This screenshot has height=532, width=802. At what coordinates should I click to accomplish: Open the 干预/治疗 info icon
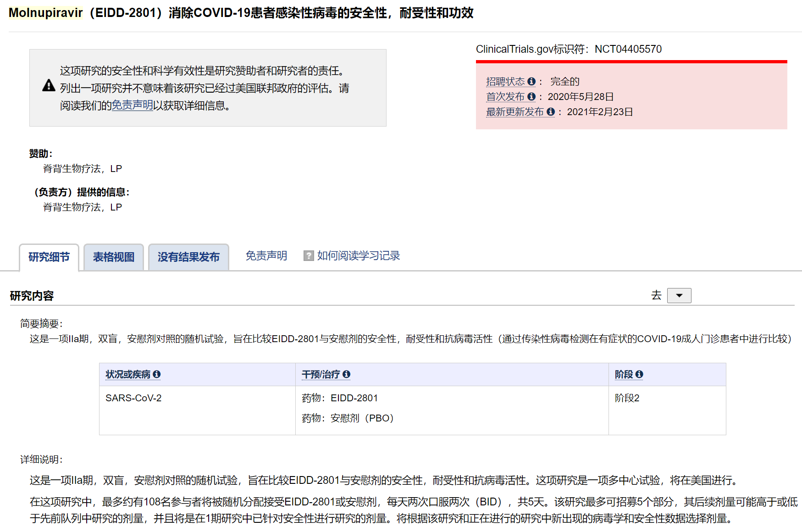coord(348,374)
